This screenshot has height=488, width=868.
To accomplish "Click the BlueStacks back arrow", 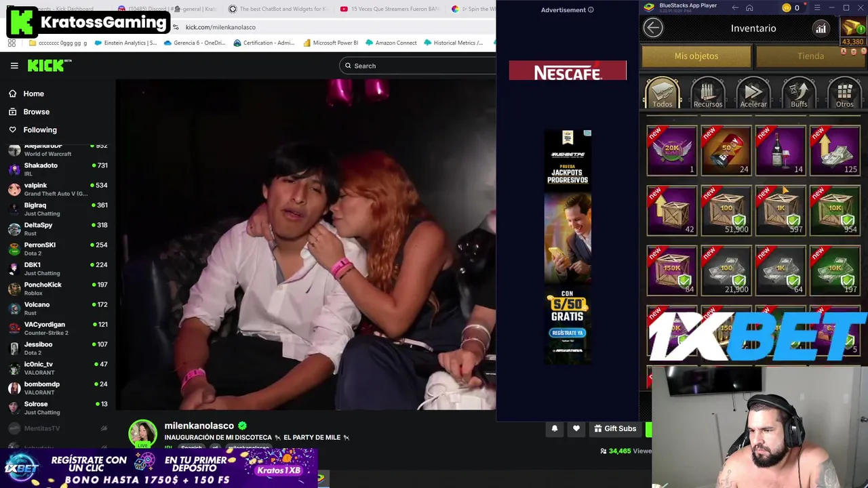I will click(x=735, y=7).
